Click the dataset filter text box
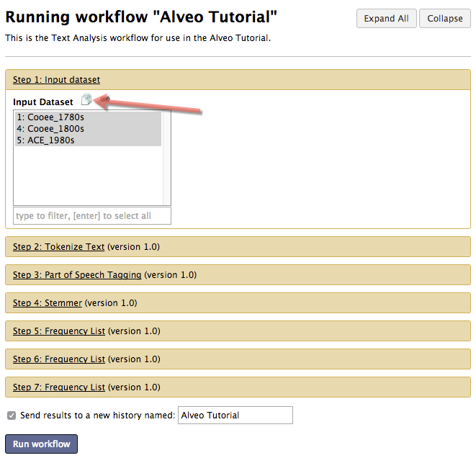The height and width of the screenshot is (458, 476). (92, 216)
